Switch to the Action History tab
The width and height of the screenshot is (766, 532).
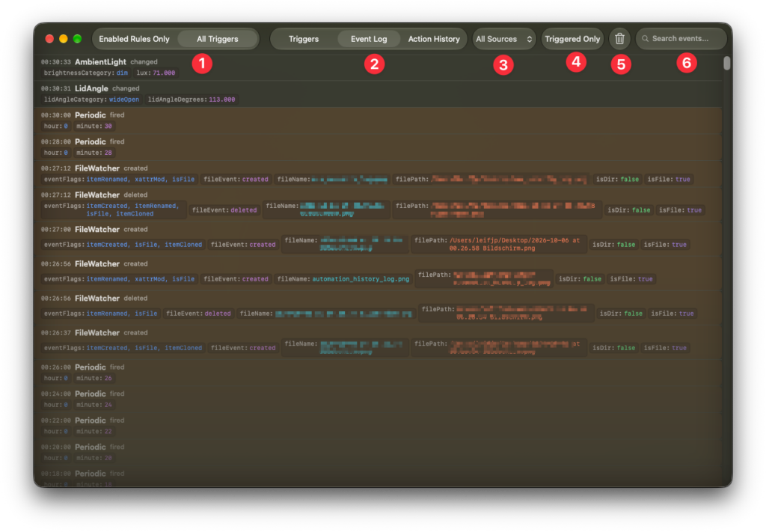pos(434,39)
